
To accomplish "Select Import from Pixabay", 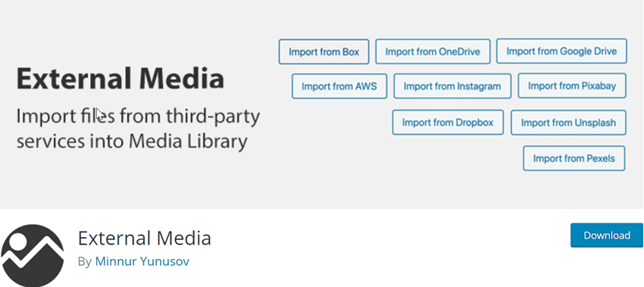I will tap(572, 86).
